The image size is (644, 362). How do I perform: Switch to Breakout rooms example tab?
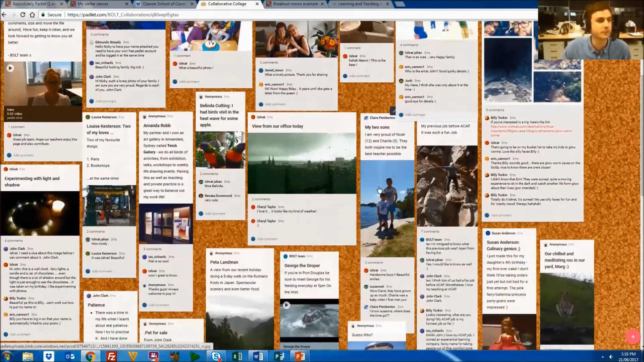tap(295, 4)
